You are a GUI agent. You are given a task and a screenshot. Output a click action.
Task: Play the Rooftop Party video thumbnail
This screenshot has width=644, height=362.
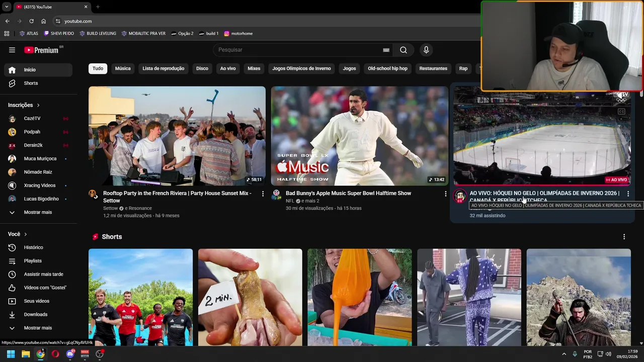coord(177,136)
